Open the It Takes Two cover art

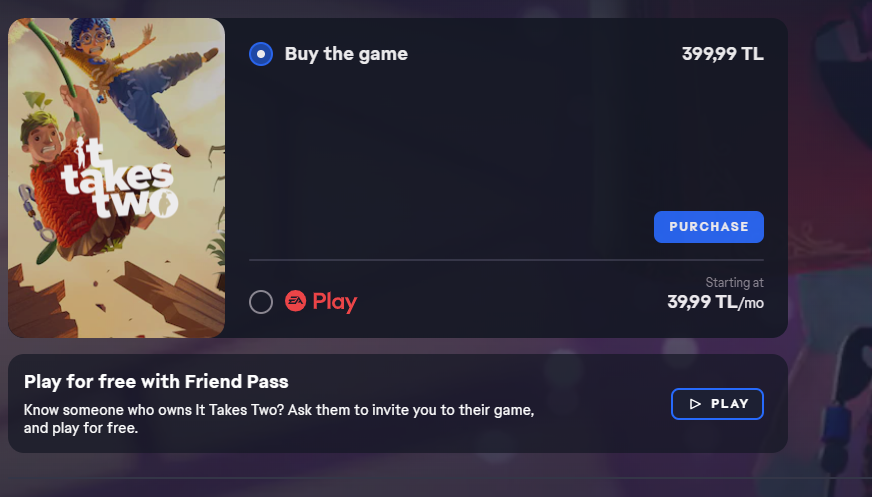click(117, 178)
